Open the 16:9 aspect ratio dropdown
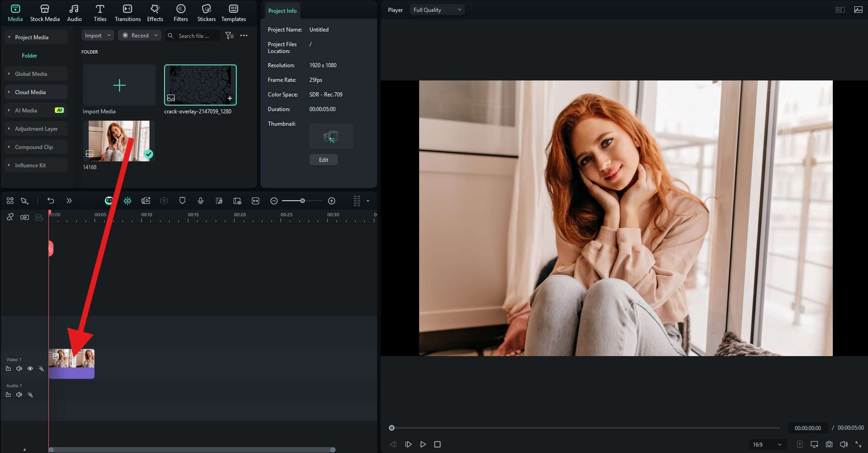The image size is (868, 453). (767, 444)
